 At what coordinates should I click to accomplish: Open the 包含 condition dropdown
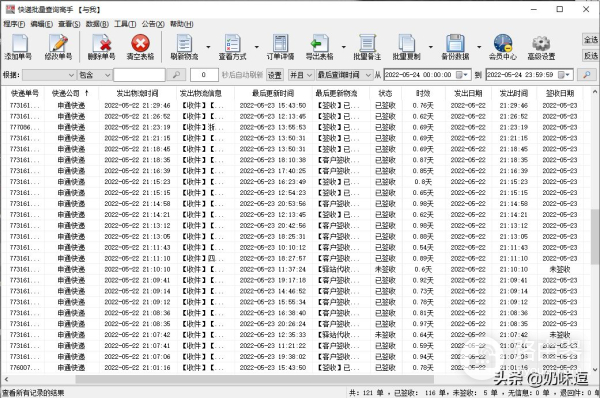[x=95, y=75]
